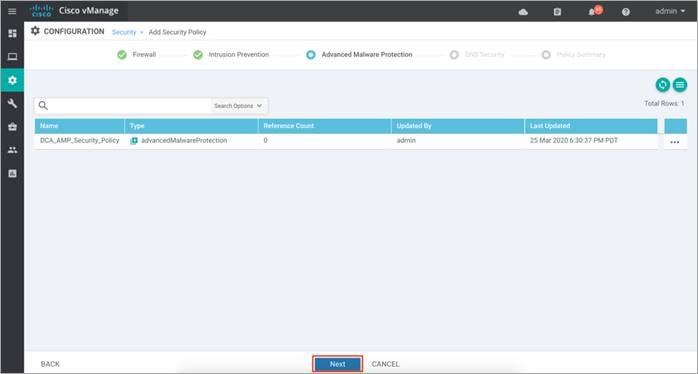Click the Cisco vManage title

point(89,11)
